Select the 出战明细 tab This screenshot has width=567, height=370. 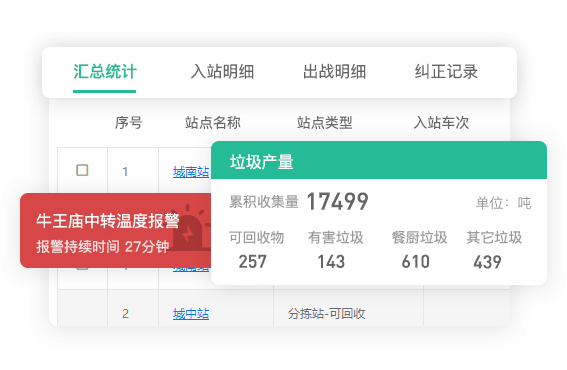(334, 72)
